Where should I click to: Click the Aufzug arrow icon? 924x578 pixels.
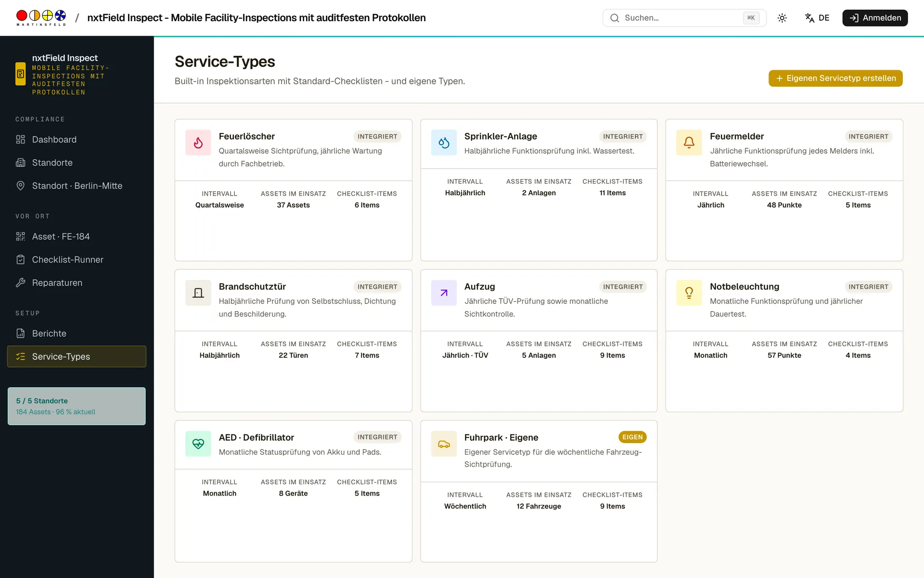[x=444, y=293]
